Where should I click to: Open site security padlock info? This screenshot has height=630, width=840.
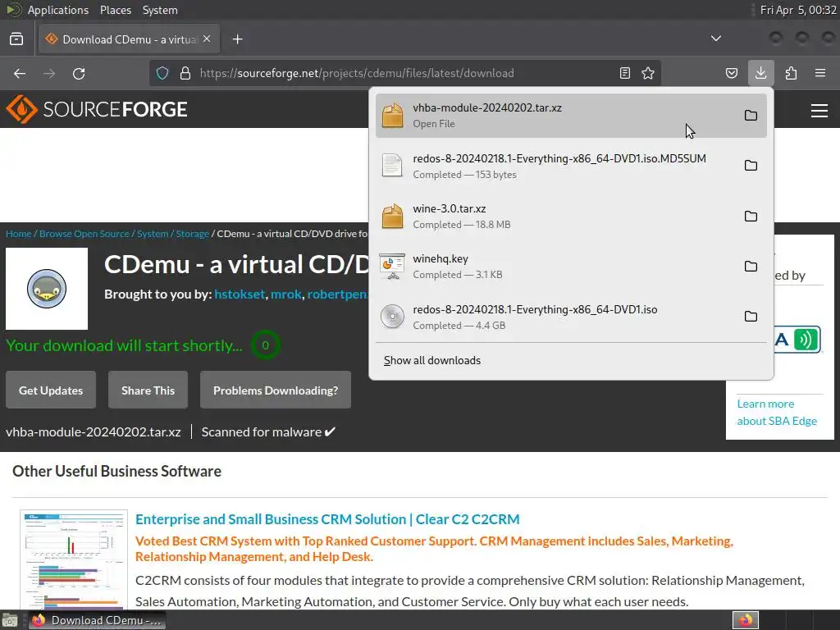185,73
